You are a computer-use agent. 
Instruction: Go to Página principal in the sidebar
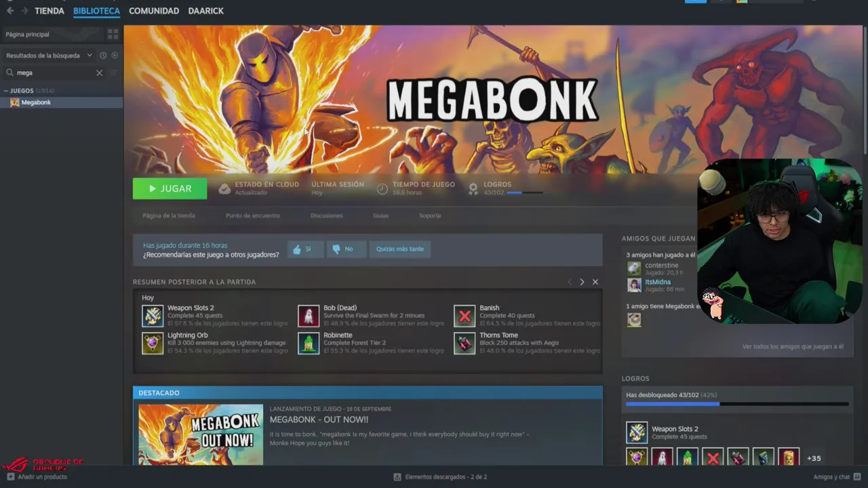point(28,34)
